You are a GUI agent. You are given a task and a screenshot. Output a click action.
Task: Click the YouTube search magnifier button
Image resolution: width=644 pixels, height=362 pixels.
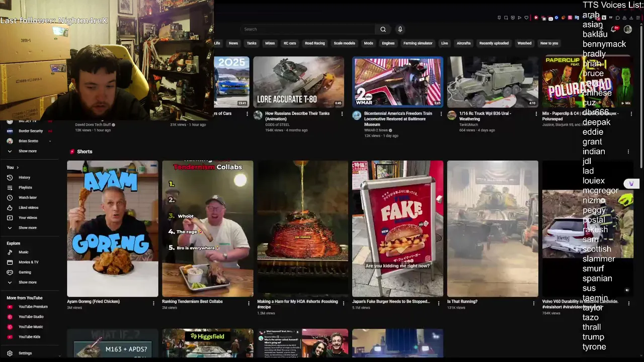383,29
